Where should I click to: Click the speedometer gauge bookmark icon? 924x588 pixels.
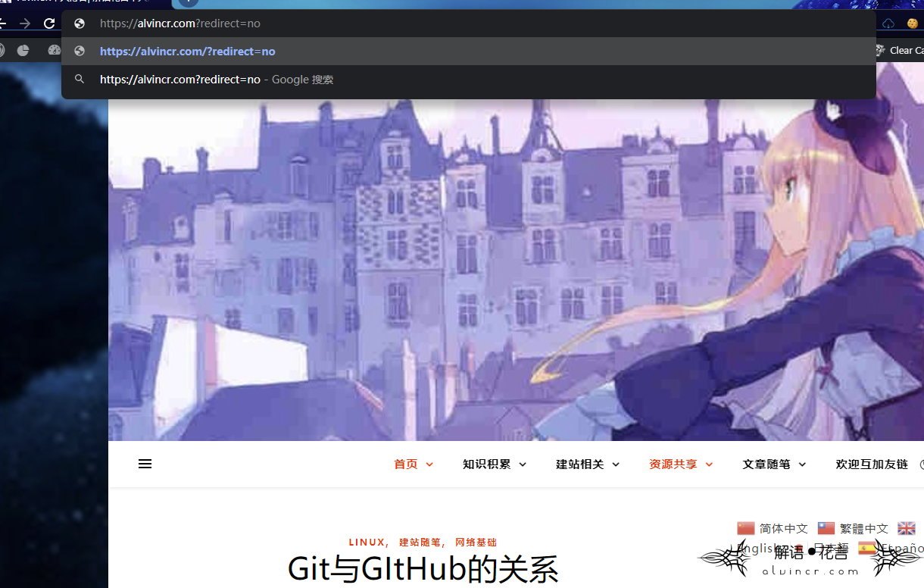click(x=54, y=50)
